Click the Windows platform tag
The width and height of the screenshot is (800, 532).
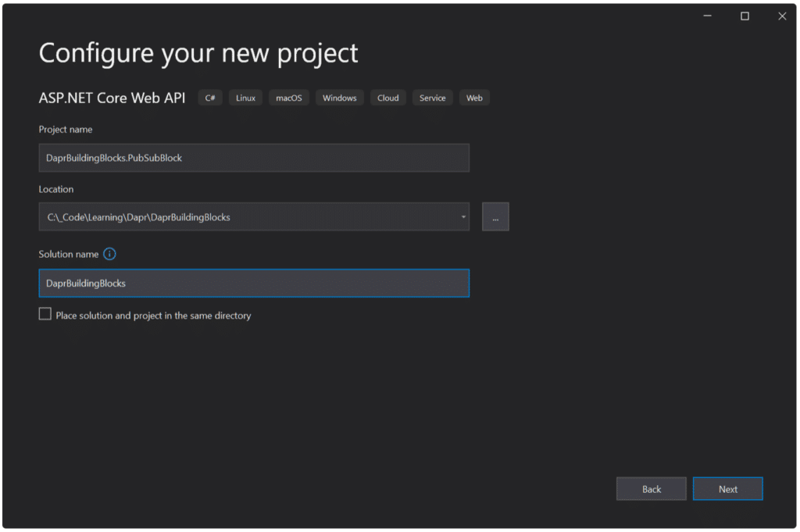pos(339,98)
